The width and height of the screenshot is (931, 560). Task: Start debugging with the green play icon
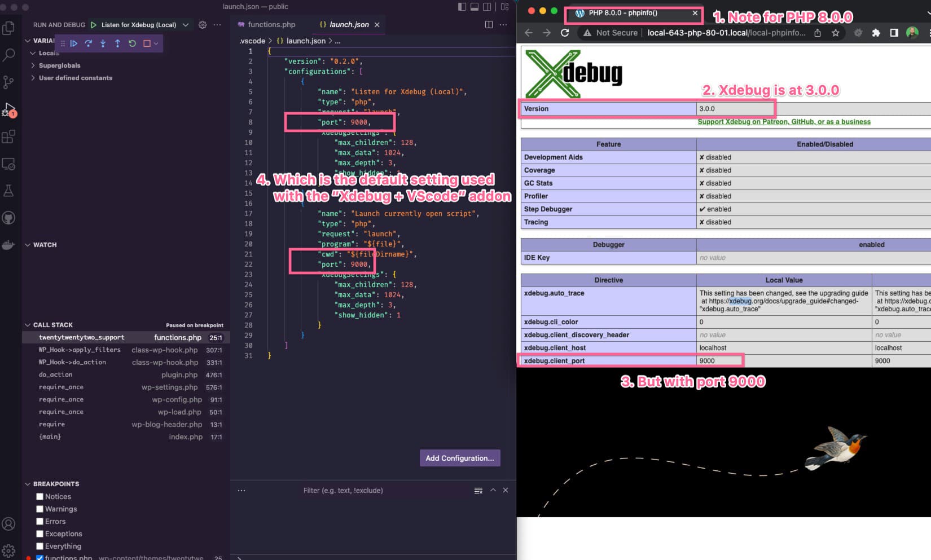[94, 25]
